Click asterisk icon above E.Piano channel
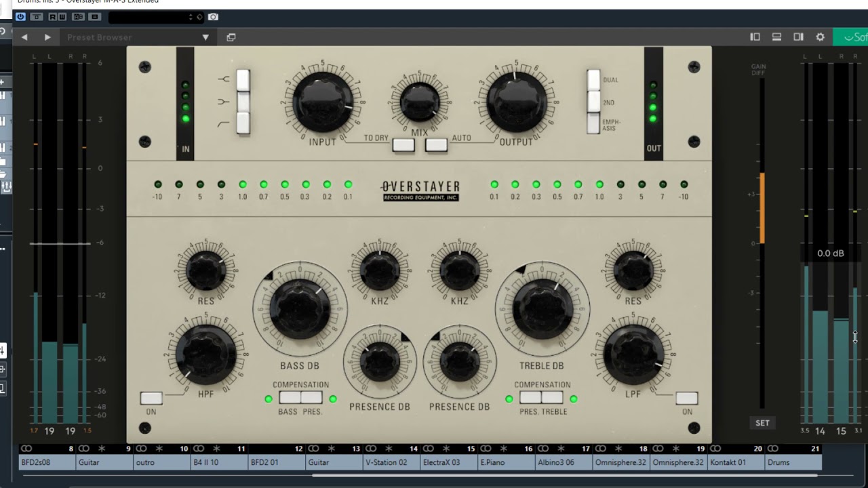Viewport: 868px width, 488px height. [x=504, y=449]
